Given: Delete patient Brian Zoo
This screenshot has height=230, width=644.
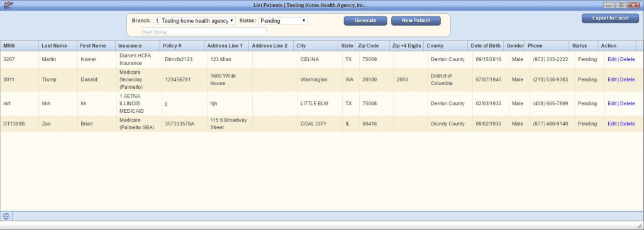Looking at the screenshot, I should point(627,124).
